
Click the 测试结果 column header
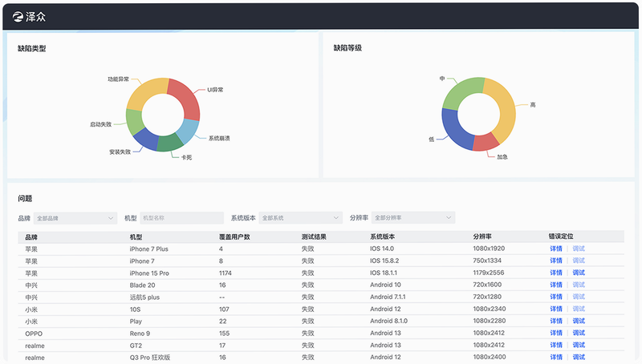click(314, 237)
